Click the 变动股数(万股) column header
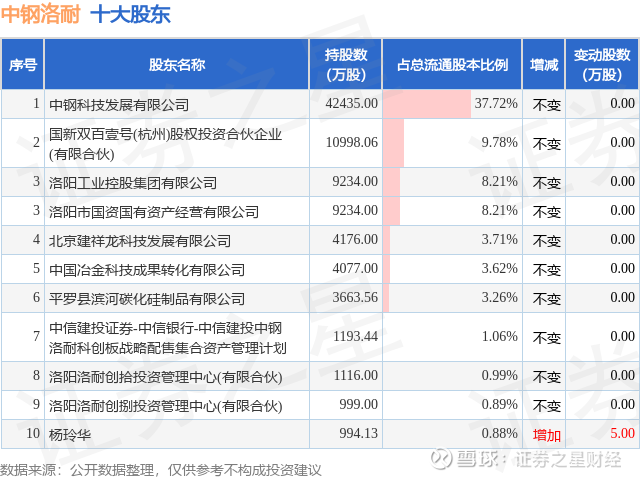Screen dimensions: 640x479 click(x=602, y=64)
